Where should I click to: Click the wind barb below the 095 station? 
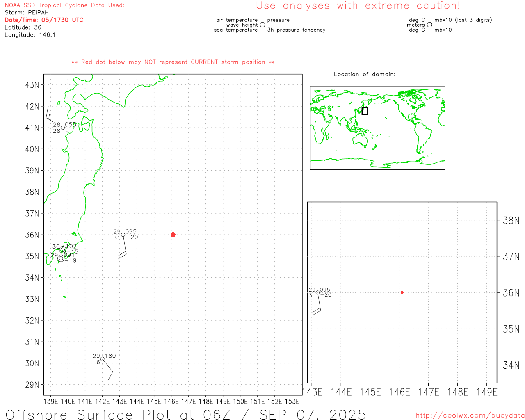click(x=123, y=247)
